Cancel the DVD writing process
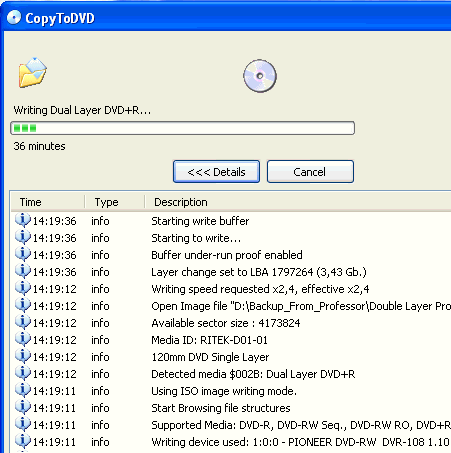This screenshot has width=451, height=453. [x=310, y=172]
